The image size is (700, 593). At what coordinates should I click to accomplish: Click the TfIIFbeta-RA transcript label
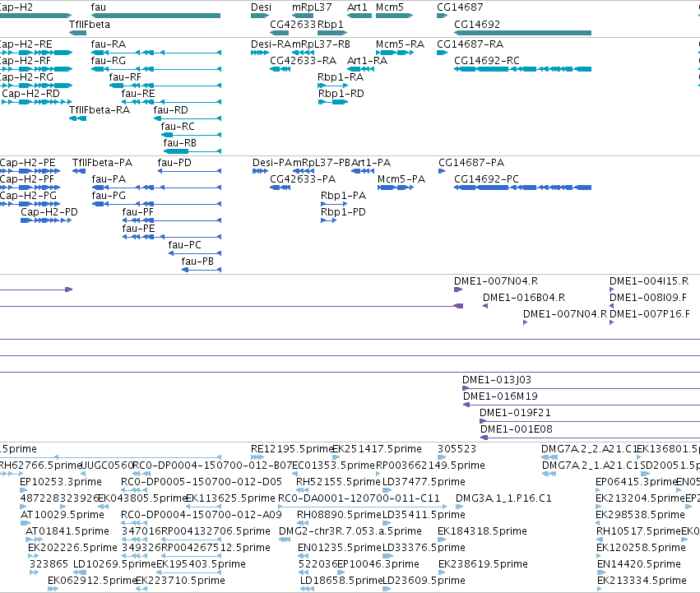coord(99,110)
